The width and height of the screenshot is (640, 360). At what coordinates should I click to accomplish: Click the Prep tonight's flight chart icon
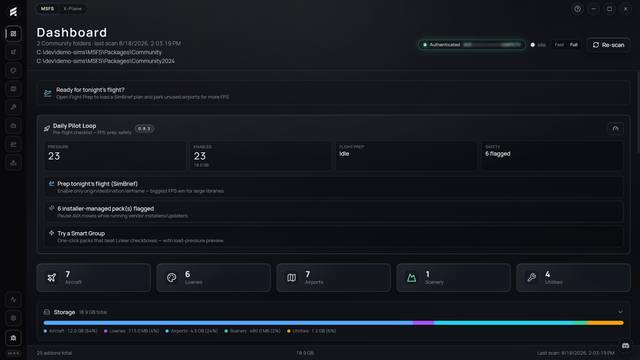(x=51, y=184)
